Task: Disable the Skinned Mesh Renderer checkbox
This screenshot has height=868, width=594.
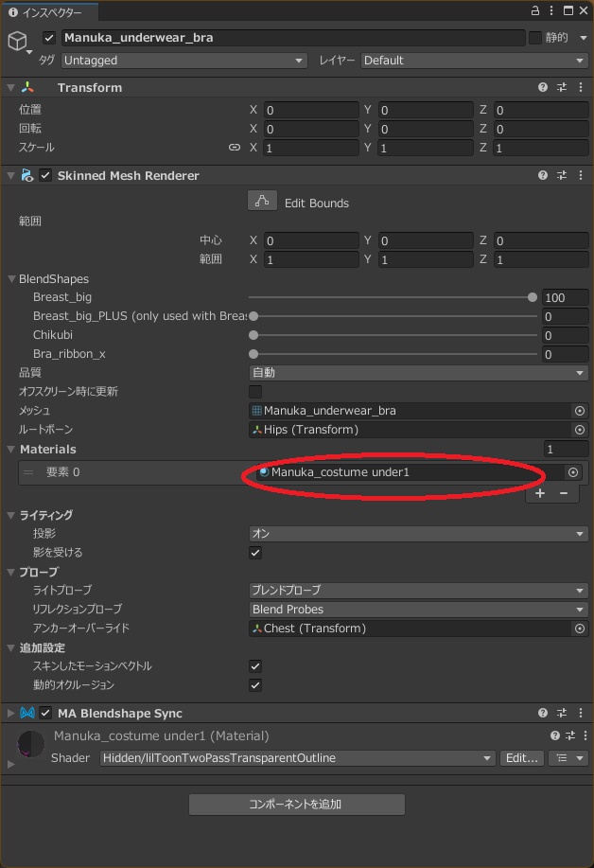Action: [45, 175]
